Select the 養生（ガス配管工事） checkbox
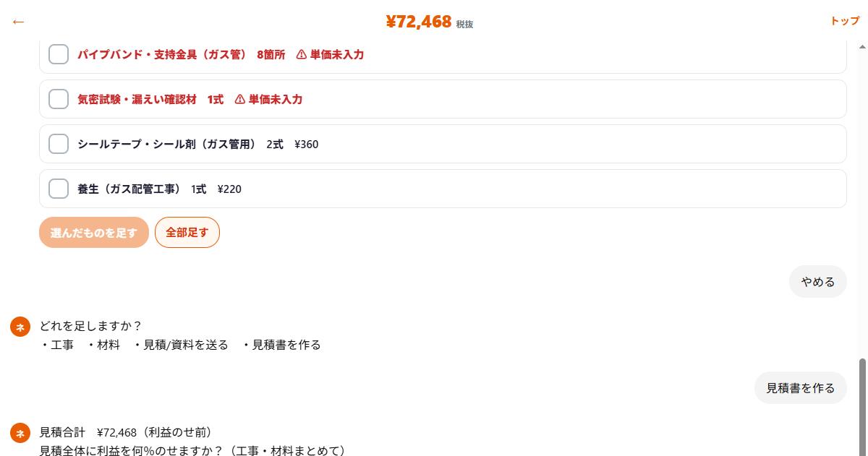 (x=59, y=189)
